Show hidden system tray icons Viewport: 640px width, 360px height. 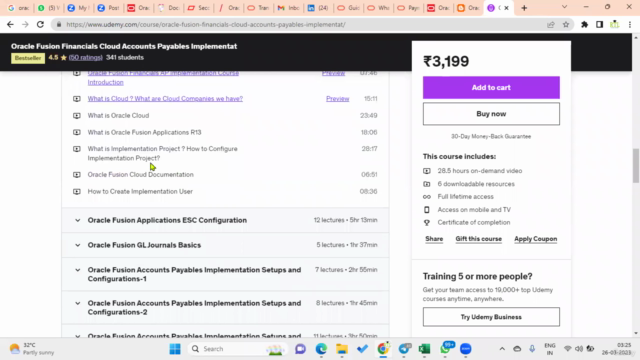[x=502, y=349]
